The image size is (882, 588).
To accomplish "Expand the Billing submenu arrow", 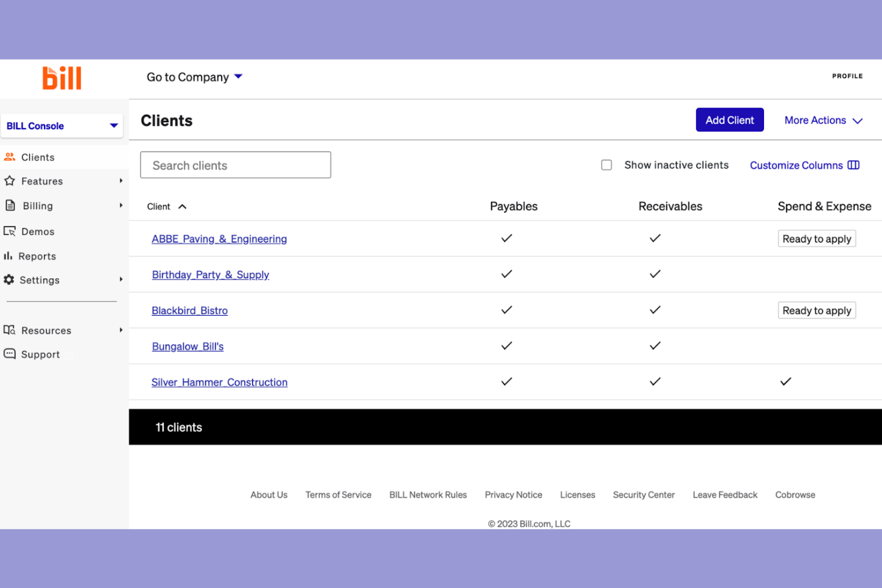I will 121,206.
